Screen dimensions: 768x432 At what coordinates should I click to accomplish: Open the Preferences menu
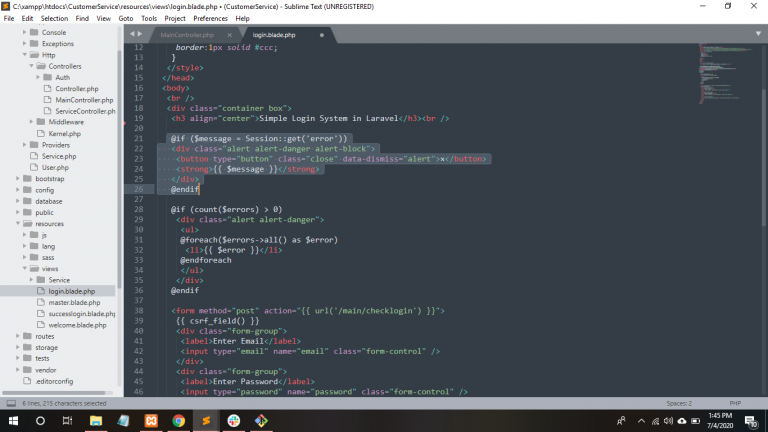210,18
